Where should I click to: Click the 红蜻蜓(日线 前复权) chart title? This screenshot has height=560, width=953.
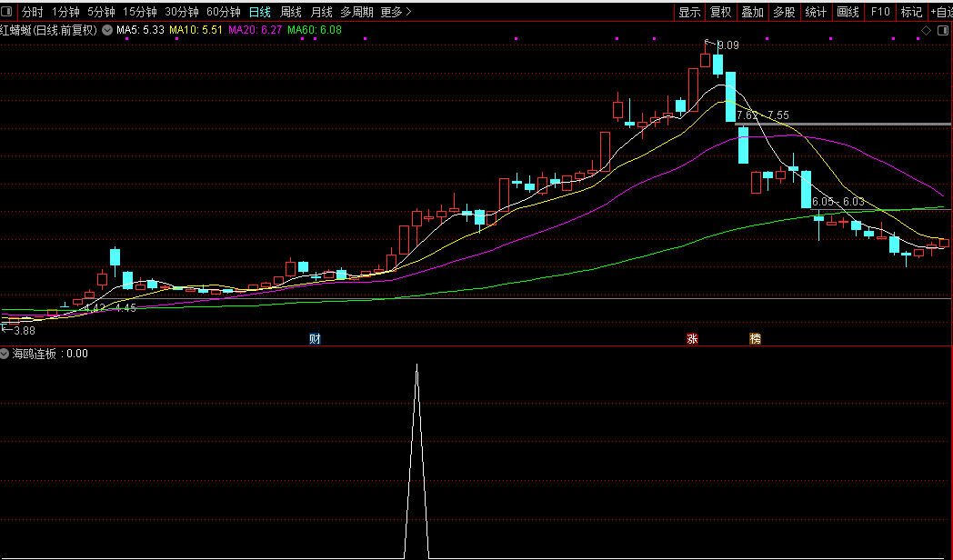(x=48, y=30)
